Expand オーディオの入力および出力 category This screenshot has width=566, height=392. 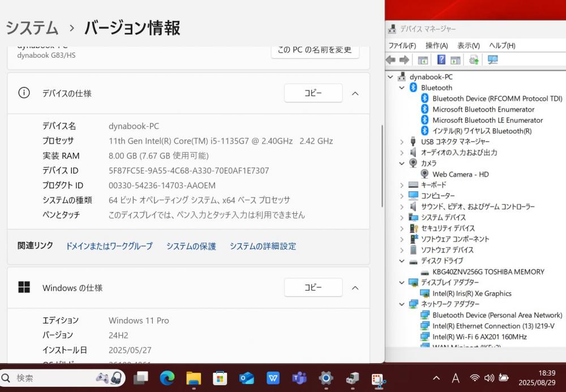tap(402, 153)
